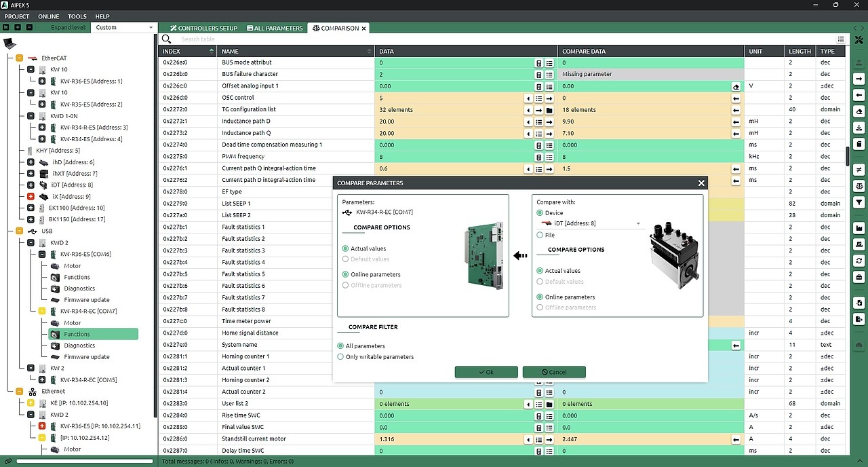Select Only writable parameters filter option
The width and height of the screenshot is (868, 467).
pos(340,357)
